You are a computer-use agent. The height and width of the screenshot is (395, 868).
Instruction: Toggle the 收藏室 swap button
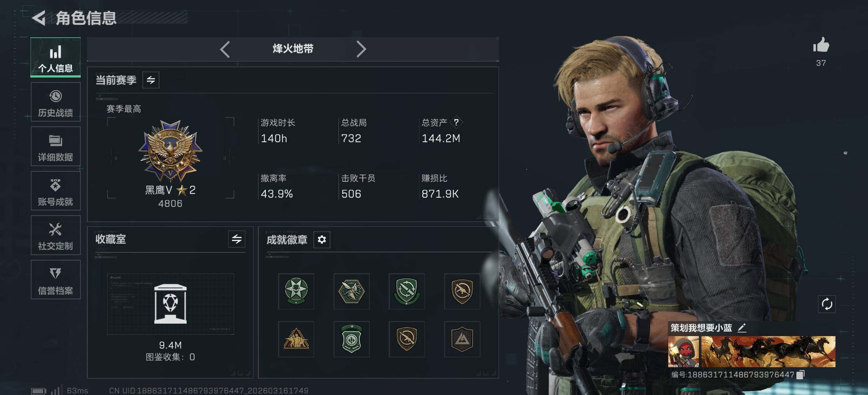click(x=237, y=239)
